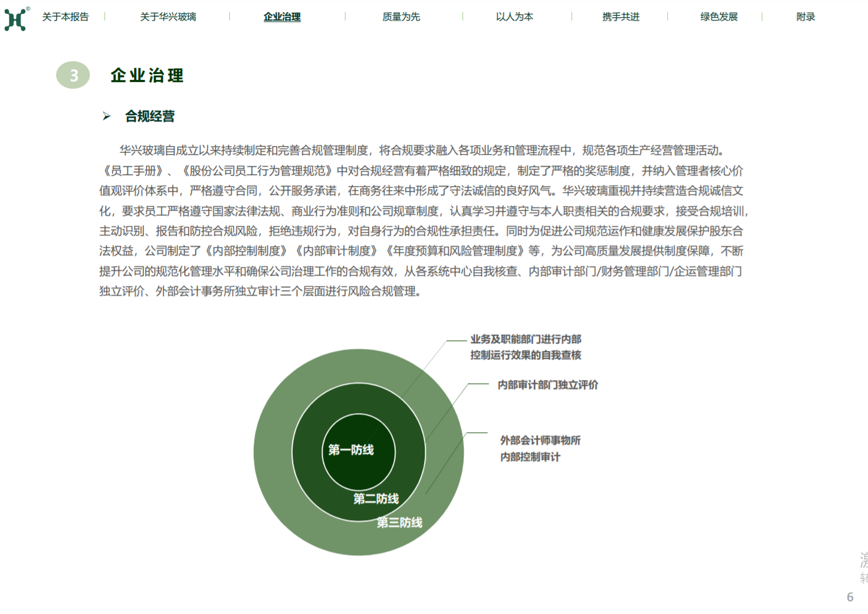Go to the 质量为先 section tab
Screen dimensions: 868x614
(x=401, y=17)
